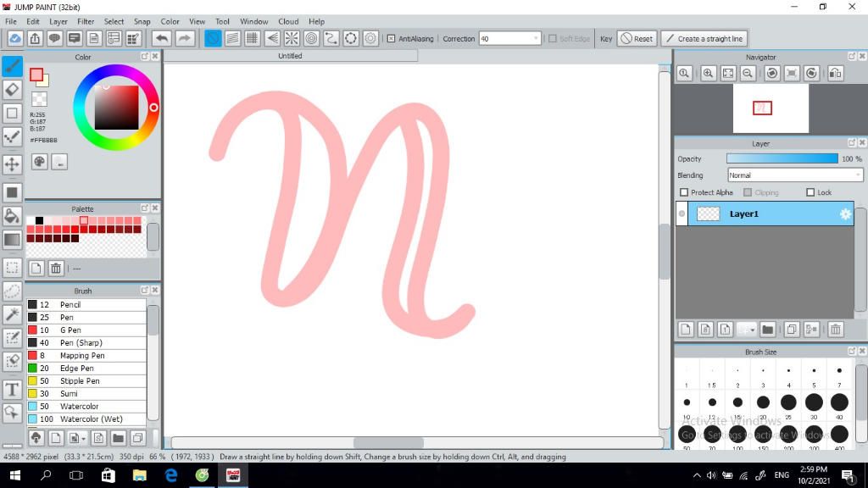Select the Untitled document tab
This screenshot has width=868, height=488.
click(290, 56)
